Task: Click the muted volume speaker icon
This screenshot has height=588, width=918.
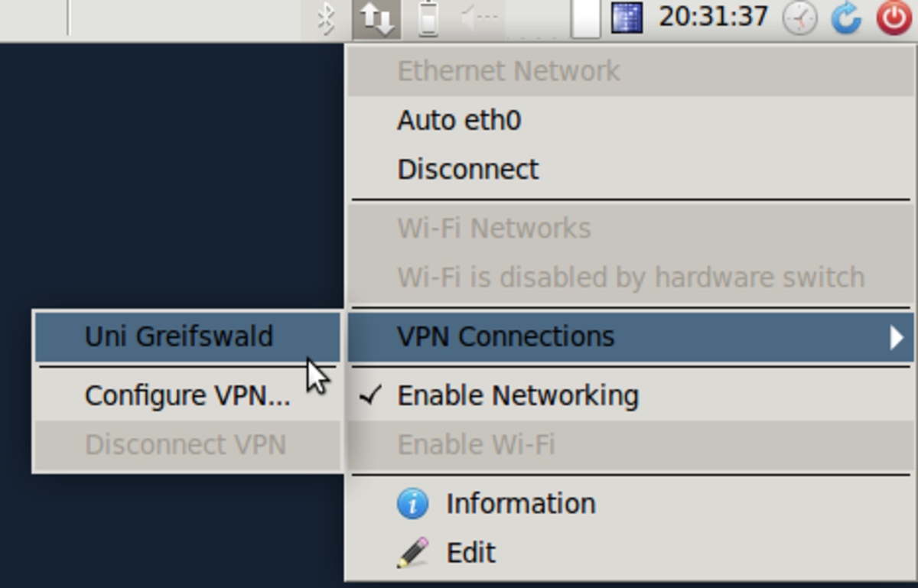Action: point(479,18)
